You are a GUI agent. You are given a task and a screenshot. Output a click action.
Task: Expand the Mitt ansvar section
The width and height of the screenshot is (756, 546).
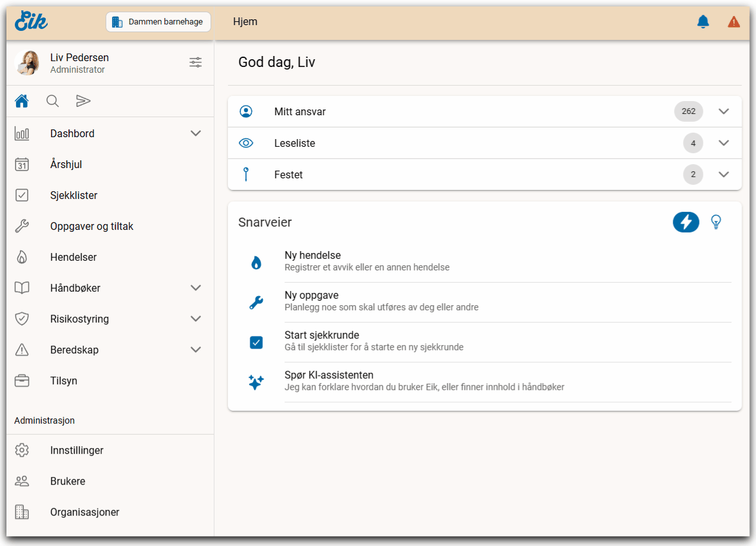(724, 111)
